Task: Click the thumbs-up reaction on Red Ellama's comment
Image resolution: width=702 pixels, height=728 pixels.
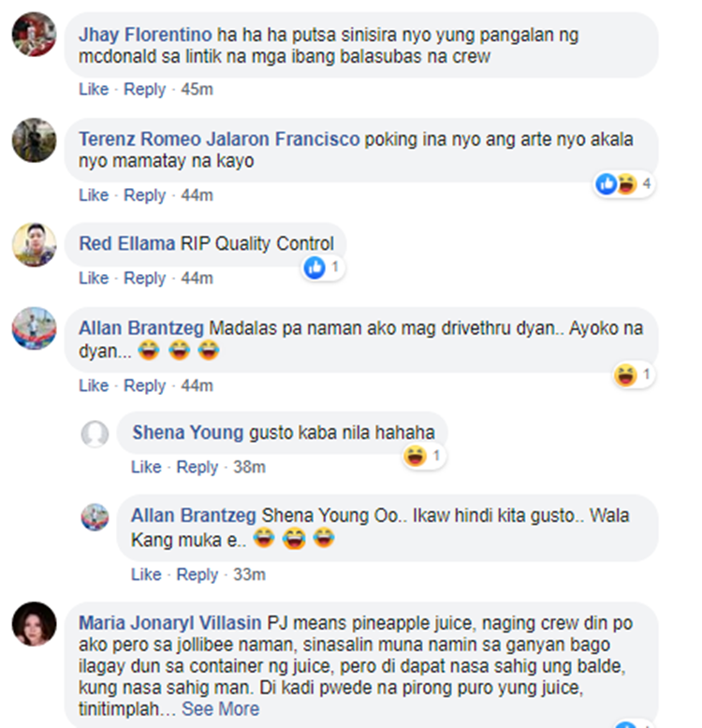Action: coord(314,268)
